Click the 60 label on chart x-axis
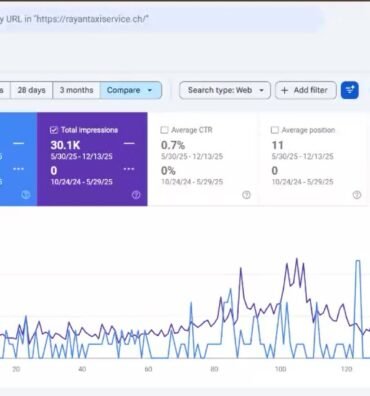Screen dimensions: 370x396 click(x=148, y=369)
